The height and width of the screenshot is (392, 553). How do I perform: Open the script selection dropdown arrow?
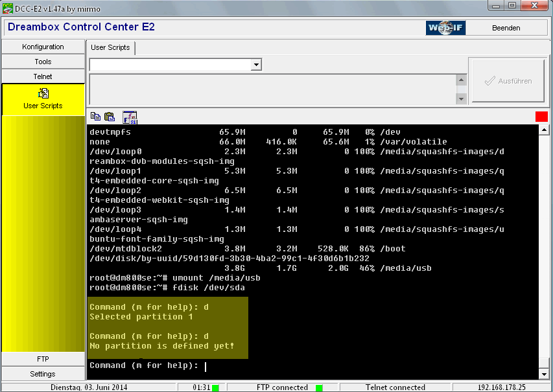[256, 65]
